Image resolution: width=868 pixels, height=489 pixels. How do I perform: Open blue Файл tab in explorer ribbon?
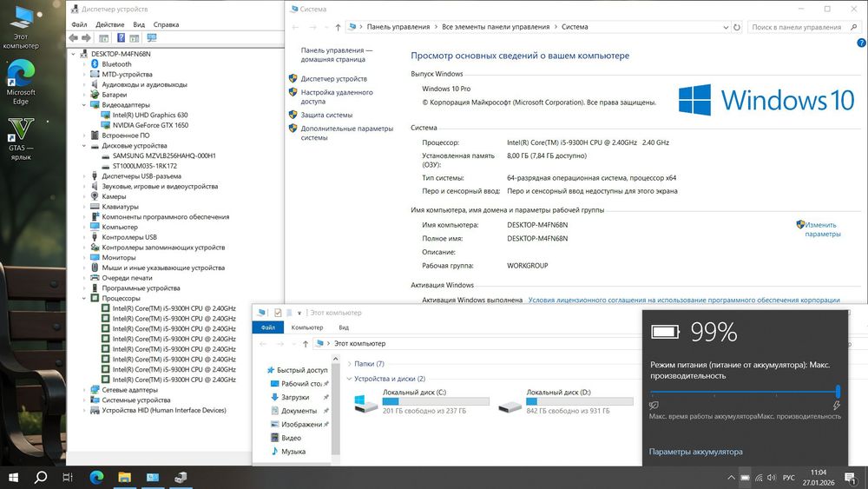click(x=268, y=327)
